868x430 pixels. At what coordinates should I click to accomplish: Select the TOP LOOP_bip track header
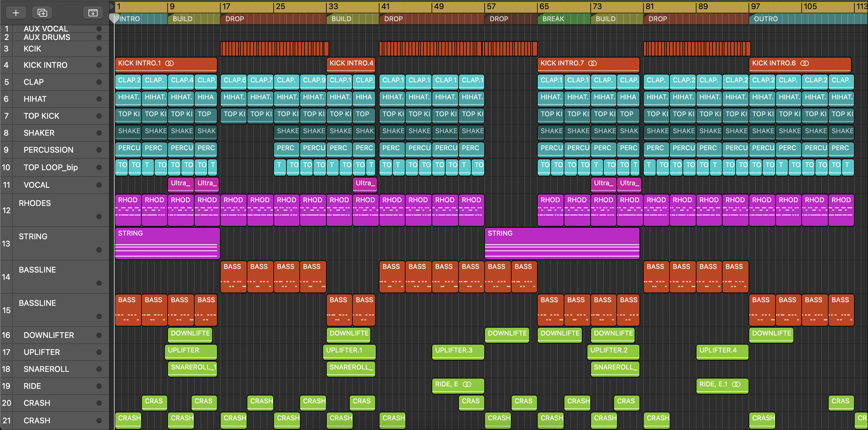coord(55,167)
